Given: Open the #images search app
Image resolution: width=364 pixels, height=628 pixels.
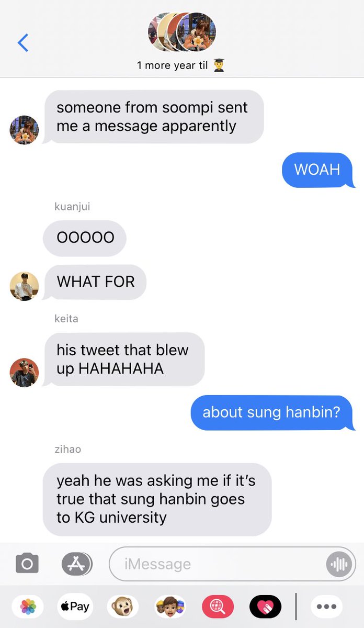Looking at the screenshot, I should point(218,607).
